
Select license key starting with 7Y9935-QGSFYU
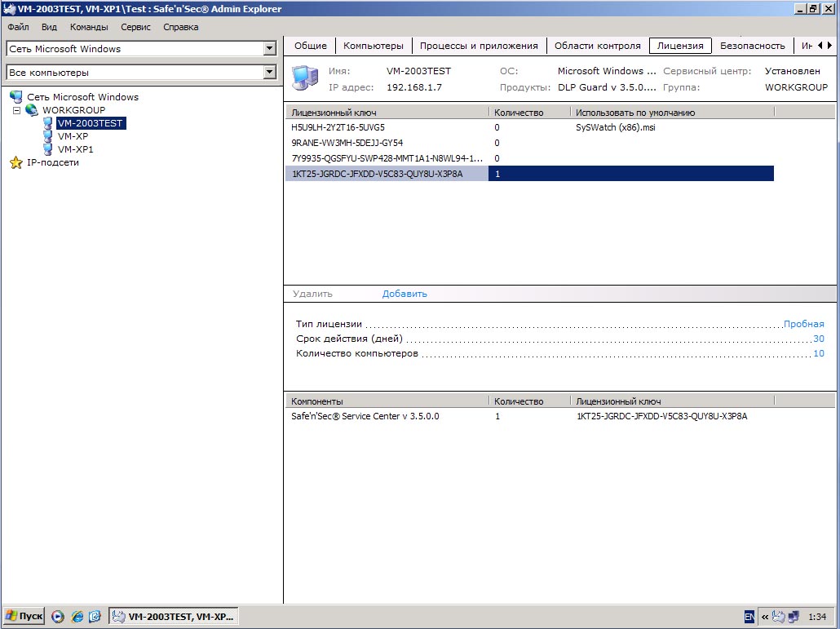[387, 158]
